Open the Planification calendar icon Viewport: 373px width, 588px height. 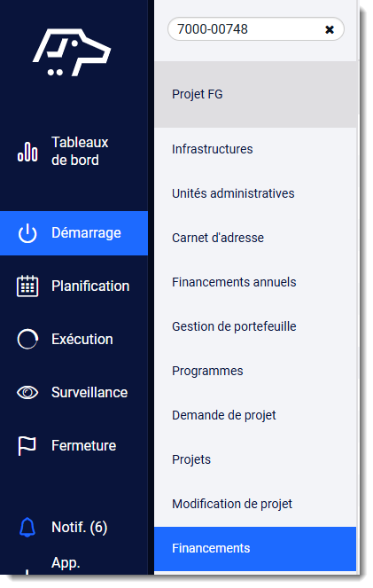click(27, 286)
